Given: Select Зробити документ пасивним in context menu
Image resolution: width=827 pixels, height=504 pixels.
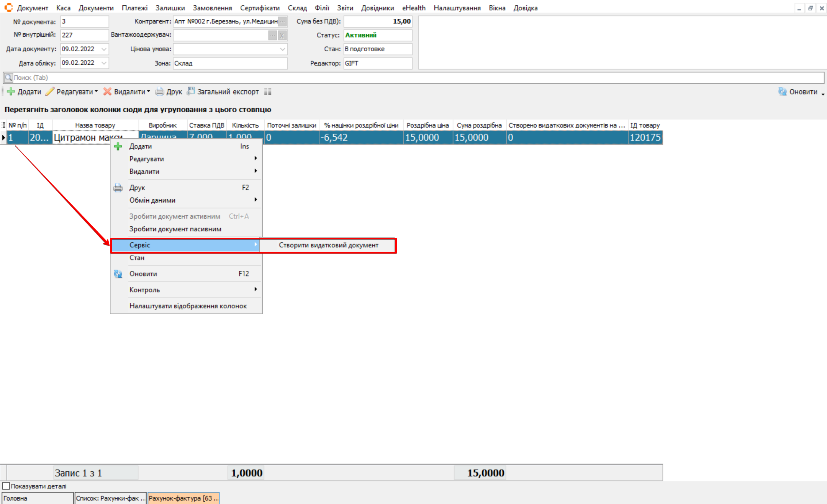Looking at the screenshot, I should click(x=175, y=229).
